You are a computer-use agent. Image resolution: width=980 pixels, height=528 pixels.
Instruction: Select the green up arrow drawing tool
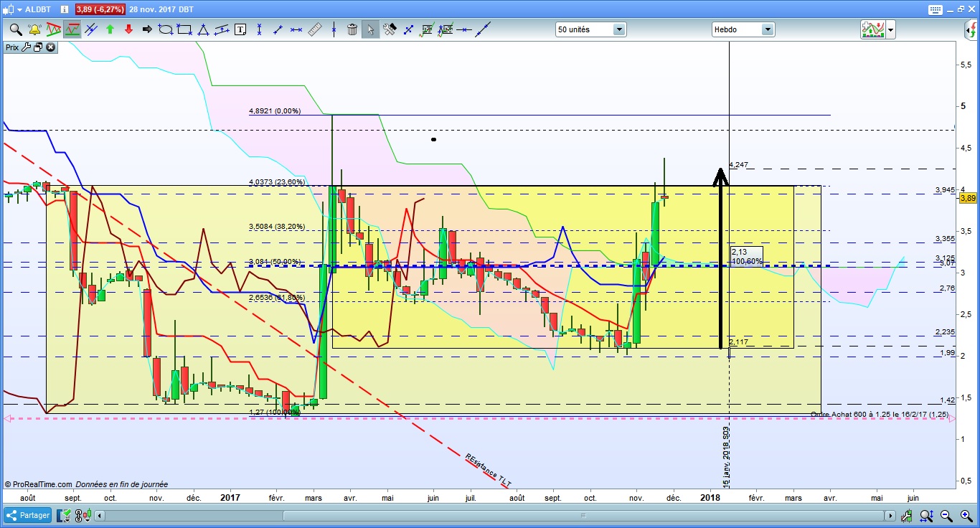110,29
